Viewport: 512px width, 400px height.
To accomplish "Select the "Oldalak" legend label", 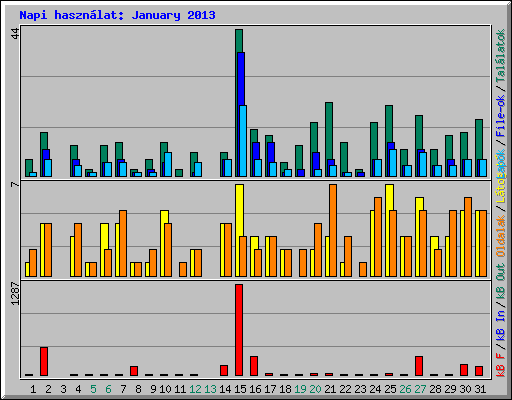I will 501,236.
